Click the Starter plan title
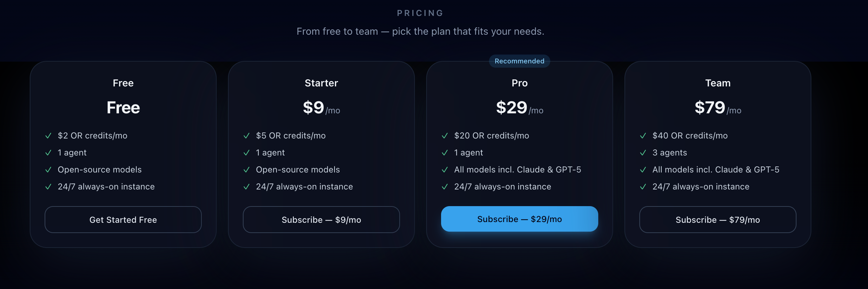The width and height of the screenshot is (868, 289). 321,83
